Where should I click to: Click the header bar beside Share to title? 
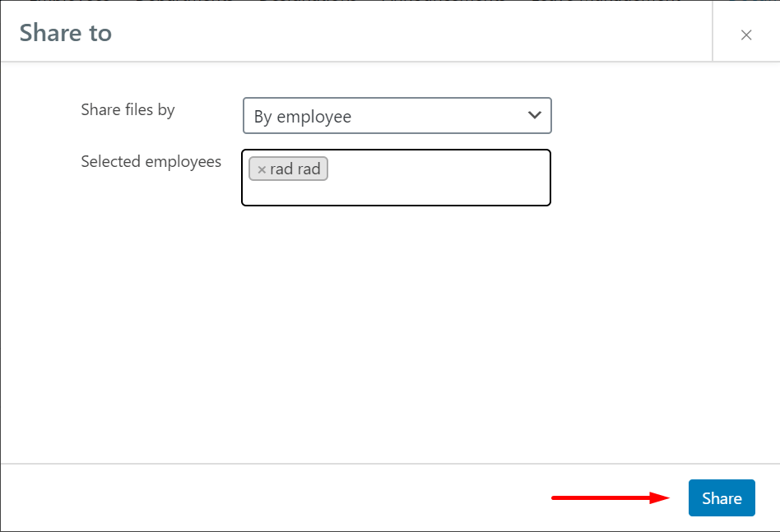(411, 33)
